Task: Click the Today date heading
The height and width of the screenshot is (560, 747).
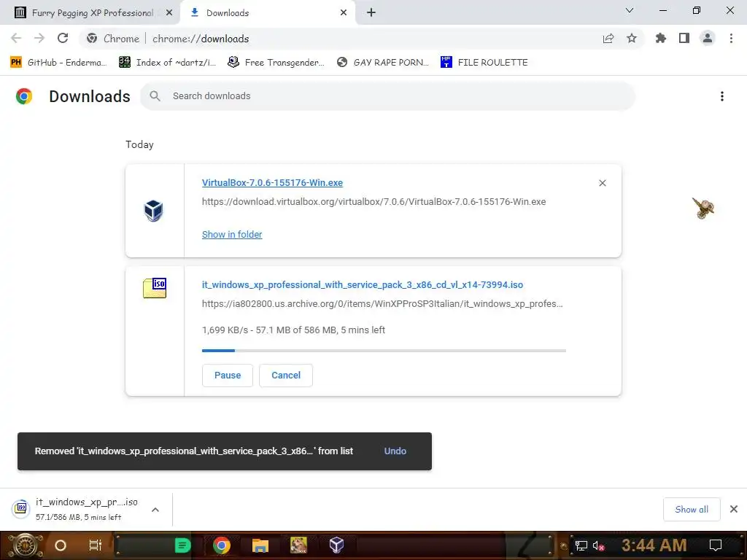Action: [139, 145]
